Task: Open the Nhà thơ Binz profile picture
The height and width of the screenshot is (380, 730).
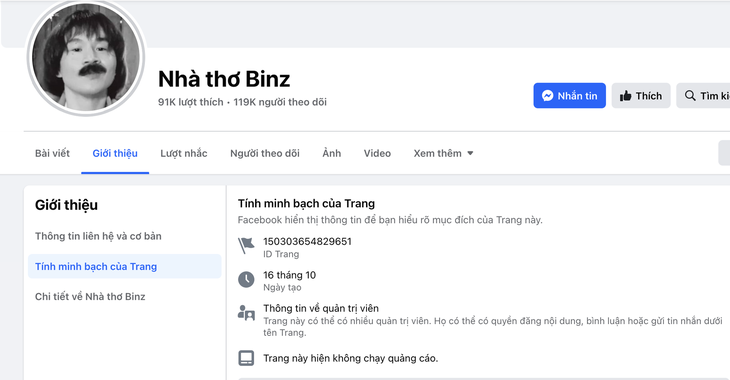Action: point(86,58)
